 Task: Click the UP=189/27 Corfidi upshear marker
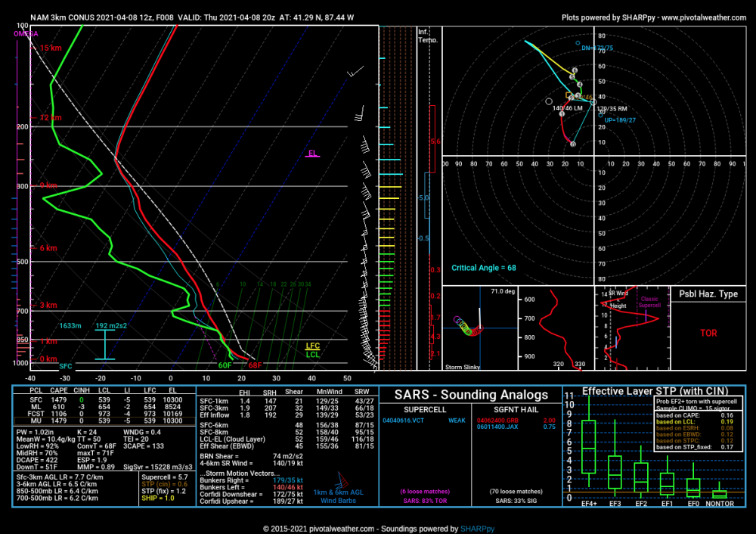pyautogui.click(x=617, y=120)
